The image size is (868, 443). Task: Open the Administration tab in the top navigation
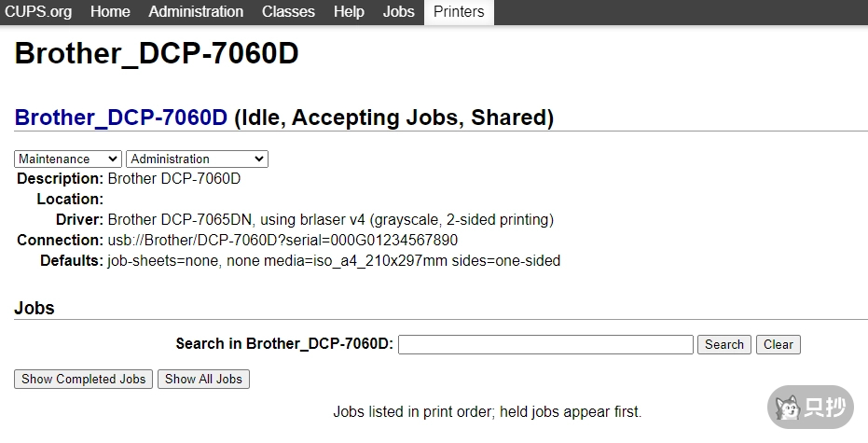click(x=196, y=12)
